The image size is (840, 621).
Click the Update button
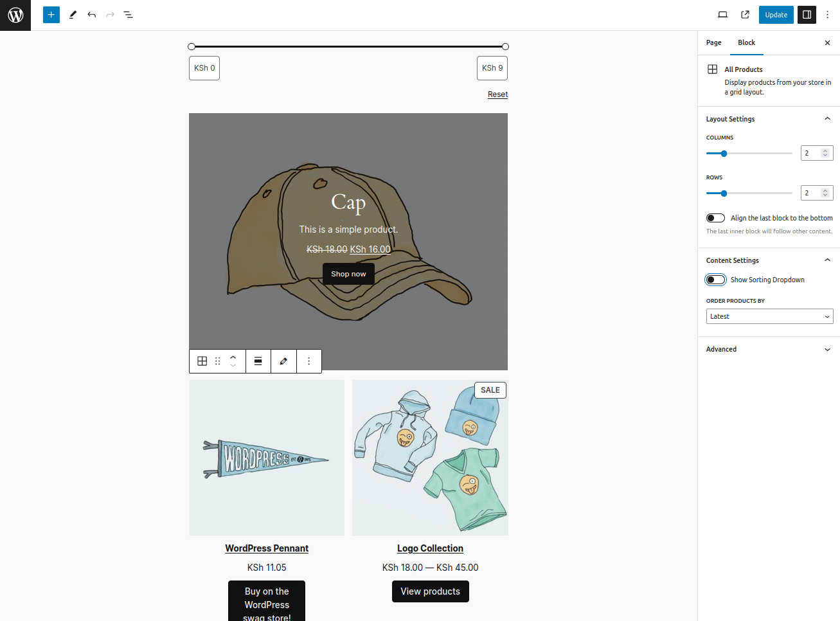(776, 15)
